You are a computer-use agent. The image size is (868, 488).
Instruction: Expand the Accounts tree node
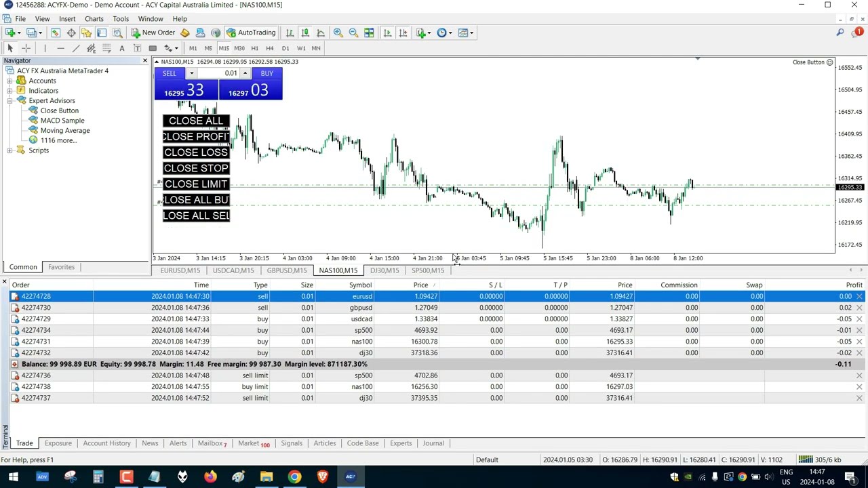tap(9, 81)
